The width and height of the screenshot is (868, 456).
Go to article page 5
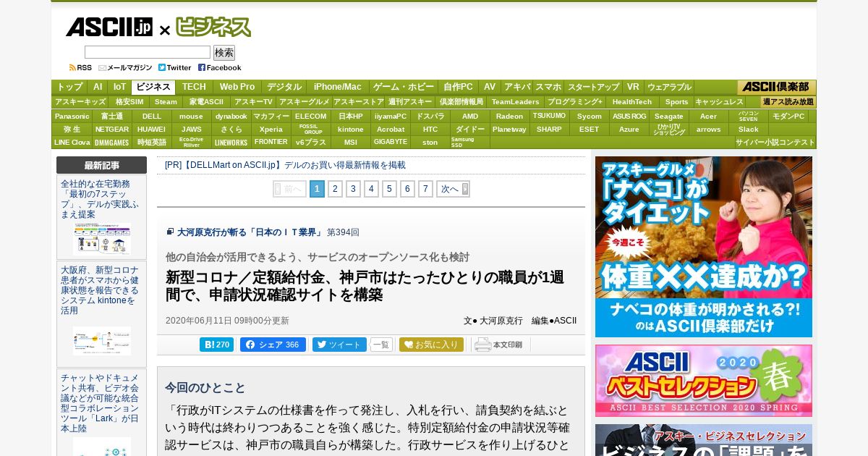pos(389,189)
